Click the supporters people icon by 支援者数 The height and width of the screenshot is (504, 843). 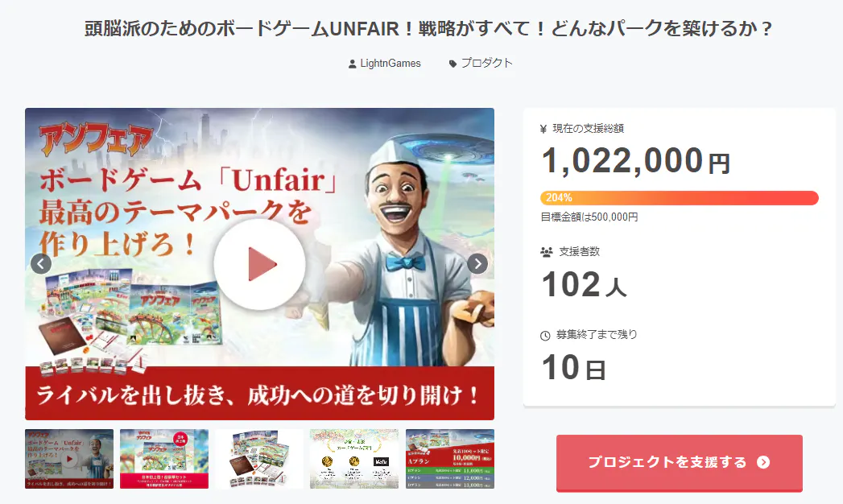pyautogui.click(x=546, y=252)
